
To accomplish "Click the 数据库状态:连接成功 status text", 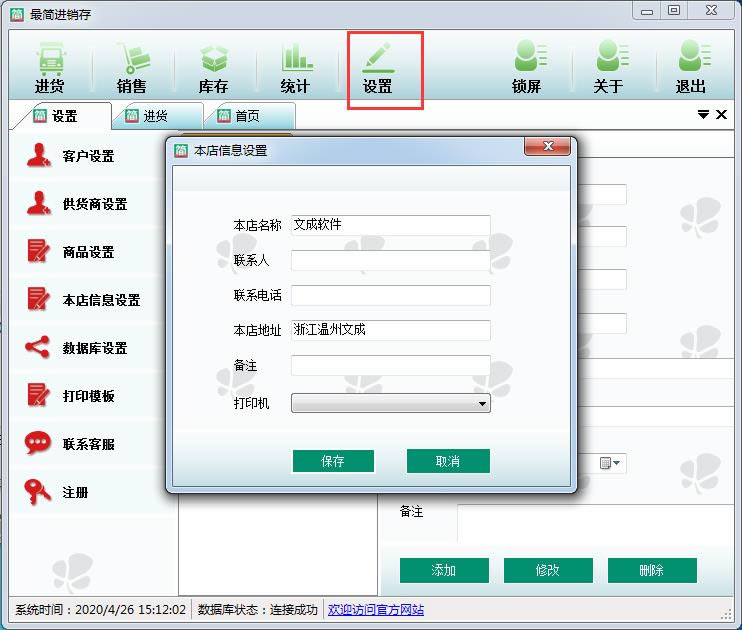I will point(257,610).
